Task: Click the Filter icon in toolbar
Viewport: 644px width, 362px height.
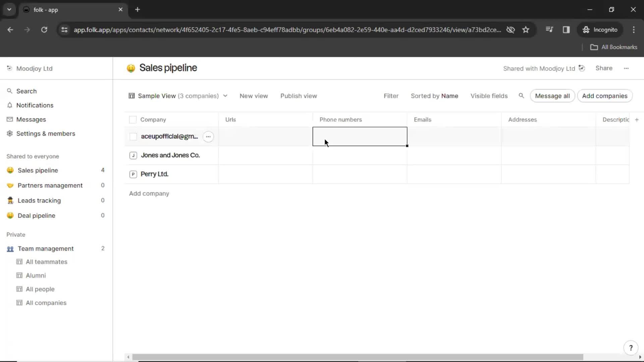Action: point(390,96)
